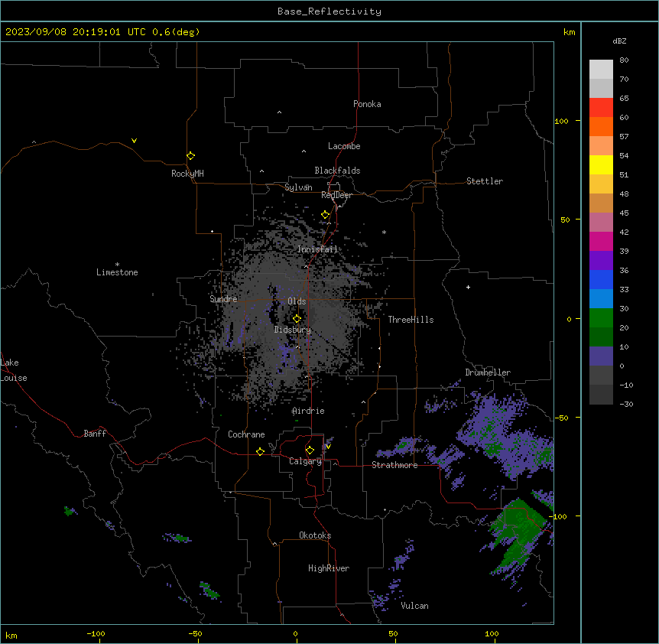Screen dimensions: 659x644
Task: Click the HighRiver label
Action: point(329,568)
